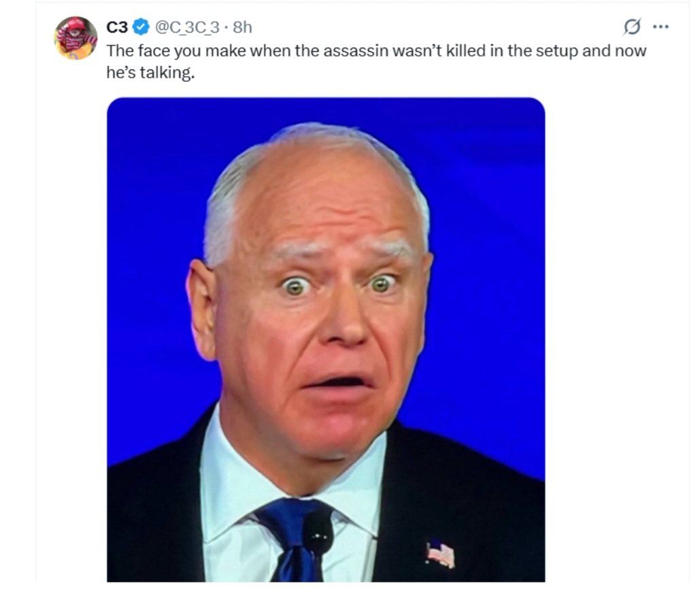Click the American flag lapel pin in photo
Viewport: 700px width, 596px height.
(x=440, y=554)
